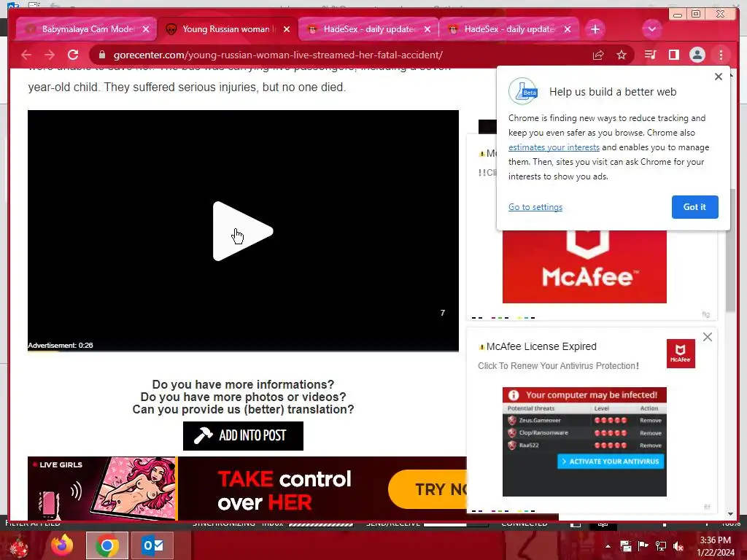Open Outlook from the taskbar
The width and height of the screenshot is (747, 560).
152,545
